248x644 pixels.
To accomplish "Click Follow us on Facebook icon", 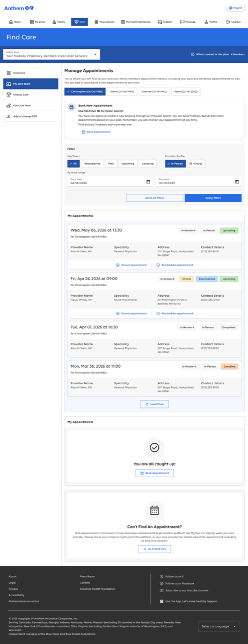I will [x=162, y=583].
